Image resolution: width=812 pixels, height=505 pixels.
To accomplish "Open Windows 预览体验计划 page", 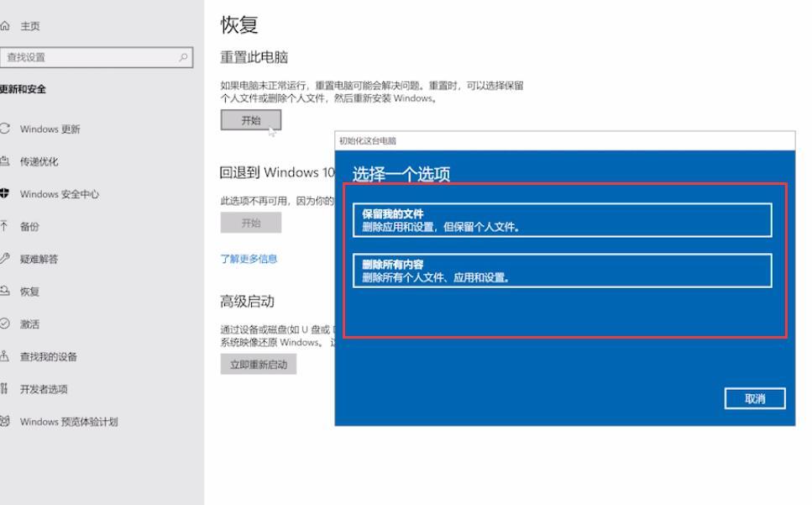I will click(69, 422).
